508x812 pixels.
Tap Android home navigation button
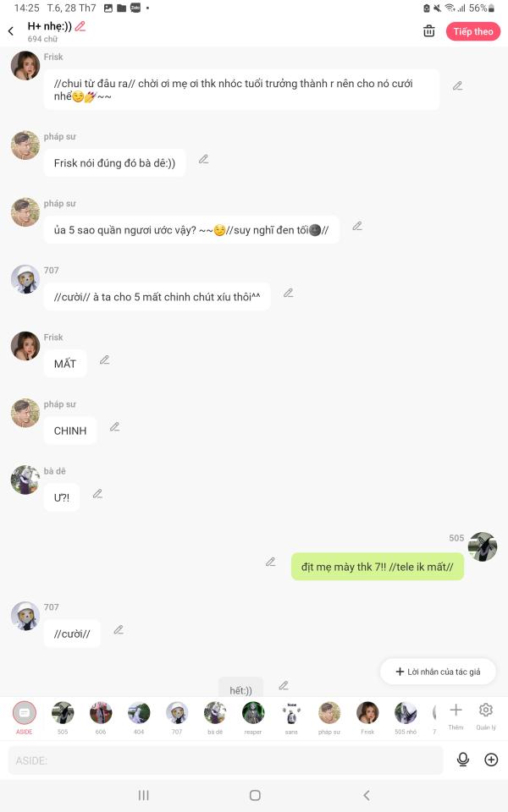point(255,795)
